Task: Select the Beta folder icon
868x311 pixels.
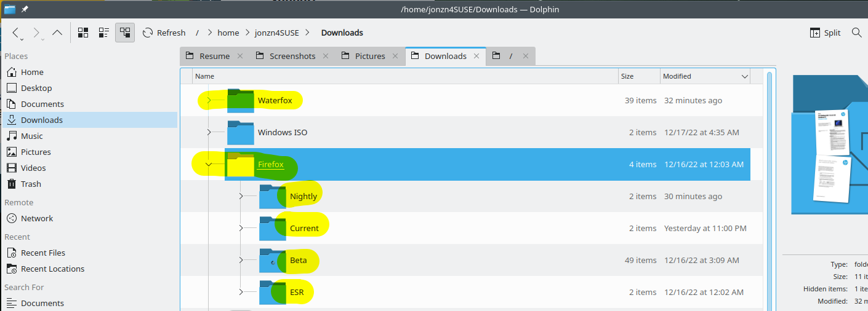Action: 273,260
